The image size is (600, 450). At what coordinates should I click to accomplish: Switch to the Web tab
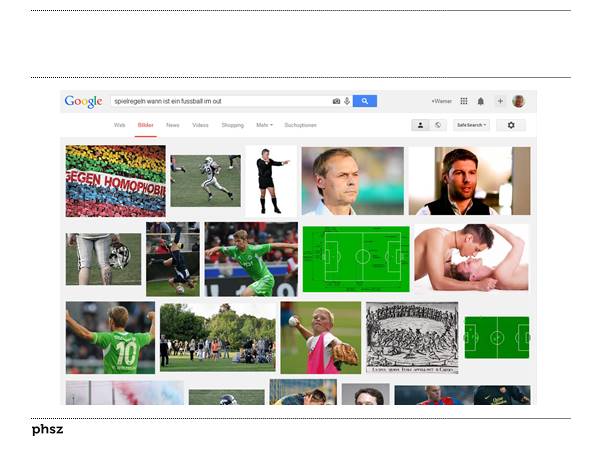pyautogui.click(x=119, y=125)
